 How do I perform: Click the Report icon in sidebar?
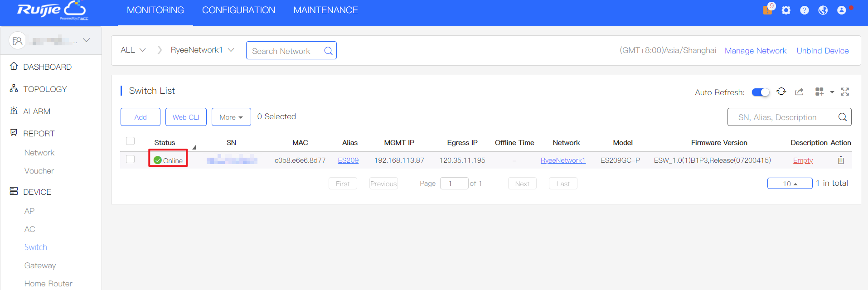14,133
